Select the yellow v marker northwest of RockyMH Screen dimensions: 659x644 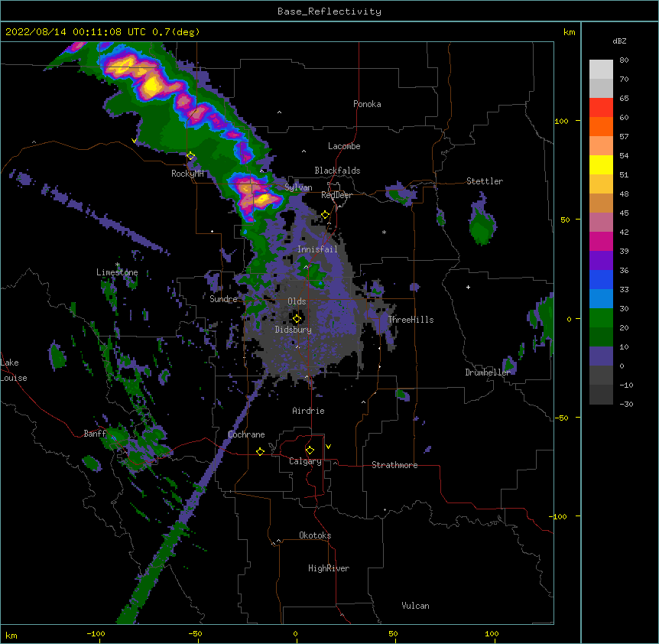[134, 141]
